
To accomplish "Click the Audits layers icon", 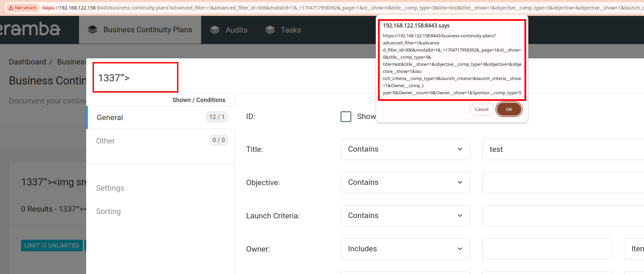I will pos(215,30).
